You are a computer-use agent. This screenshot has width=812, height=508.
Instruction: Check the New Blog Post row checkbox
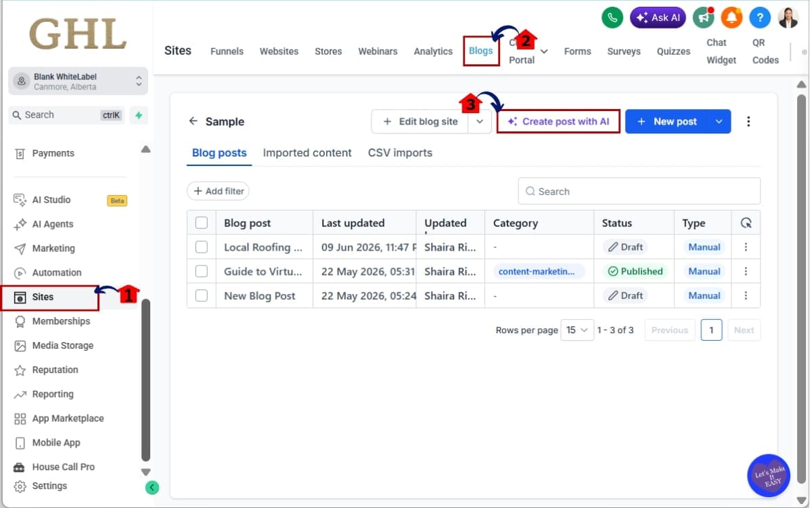pos(201,295)
